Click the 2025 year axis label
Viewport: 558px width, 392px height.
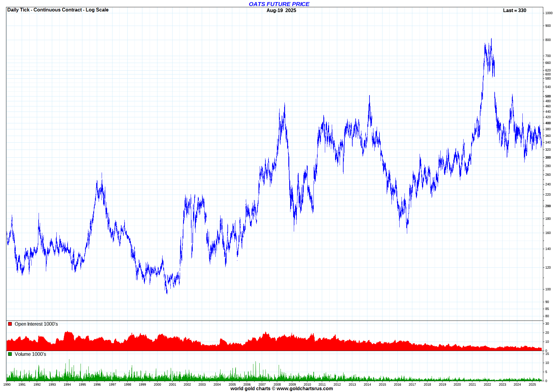point(532,384)
